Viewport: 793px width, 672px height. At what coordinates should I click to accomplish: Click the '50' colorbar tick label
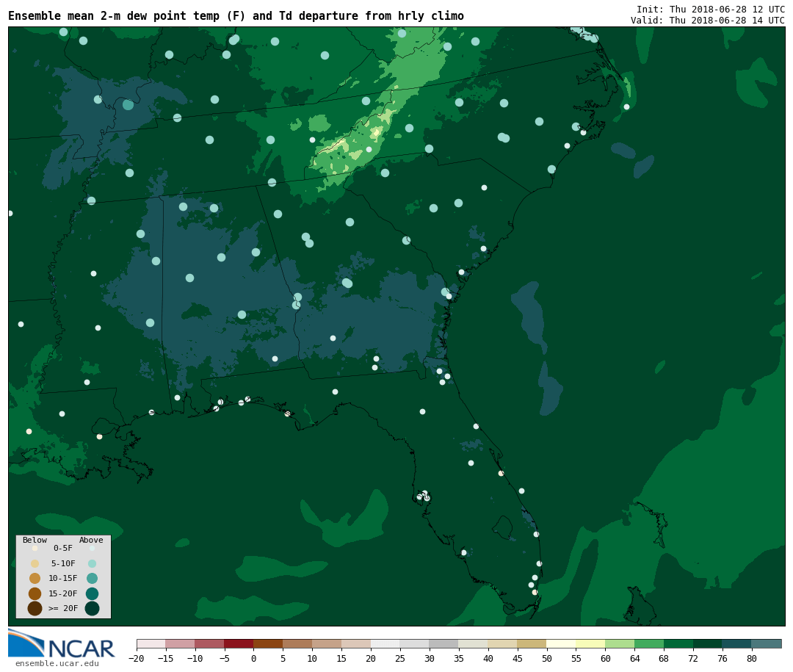[x=547, y=658]
